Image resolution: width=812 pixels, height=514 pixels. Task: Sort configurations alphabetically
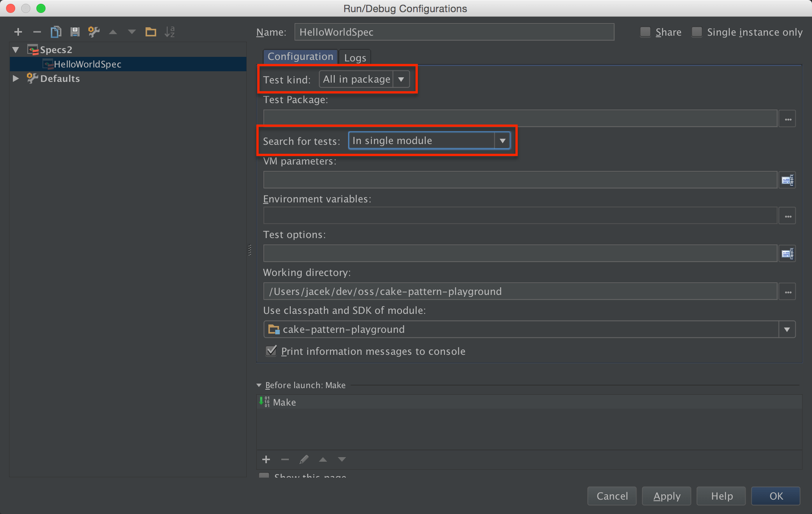pos(169,32)
